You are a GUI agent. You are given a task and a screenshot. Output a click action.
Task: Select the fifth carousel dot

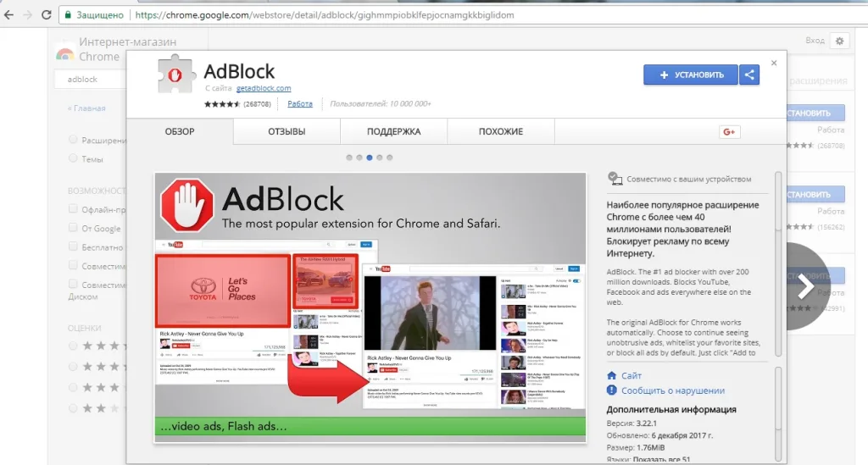(x=390, y=158)
